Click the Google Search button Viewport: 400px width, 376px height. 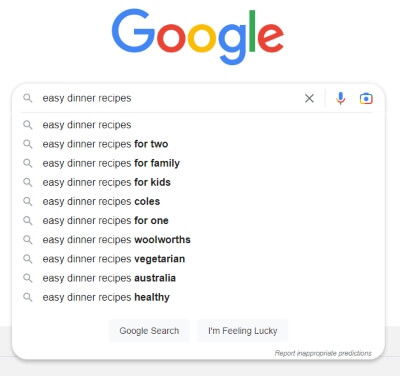(x=149, y=331)
